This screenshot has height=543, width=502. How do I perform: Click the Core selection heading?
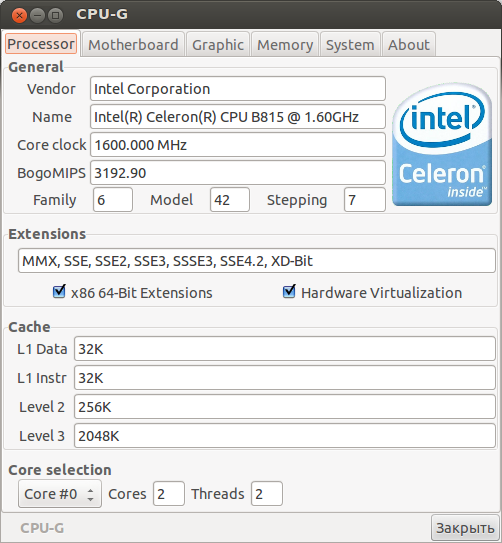(60, 470)
